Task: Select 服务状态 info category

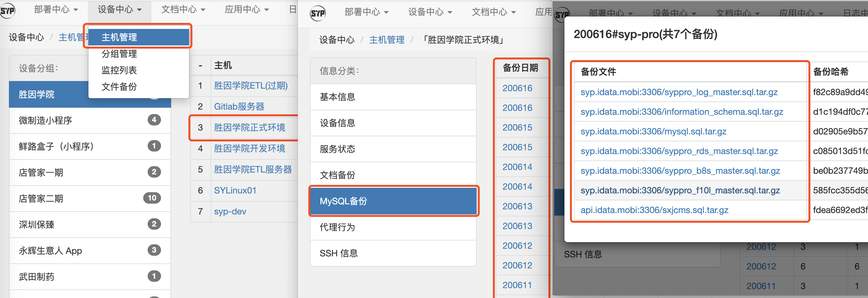Action: tap(393, 149)
